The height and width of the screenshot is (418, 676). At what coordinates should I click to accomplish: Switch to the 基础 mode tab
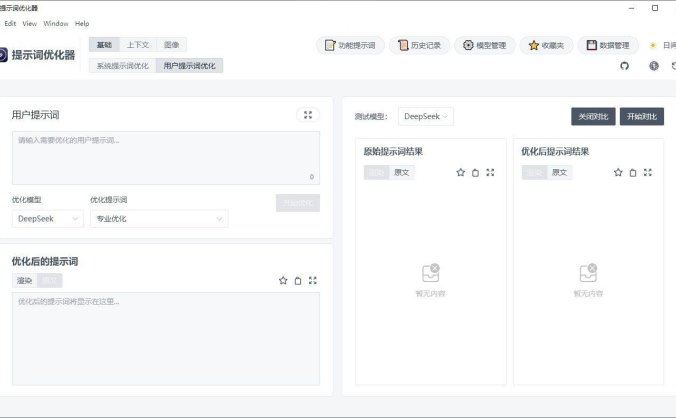(104, 45)
